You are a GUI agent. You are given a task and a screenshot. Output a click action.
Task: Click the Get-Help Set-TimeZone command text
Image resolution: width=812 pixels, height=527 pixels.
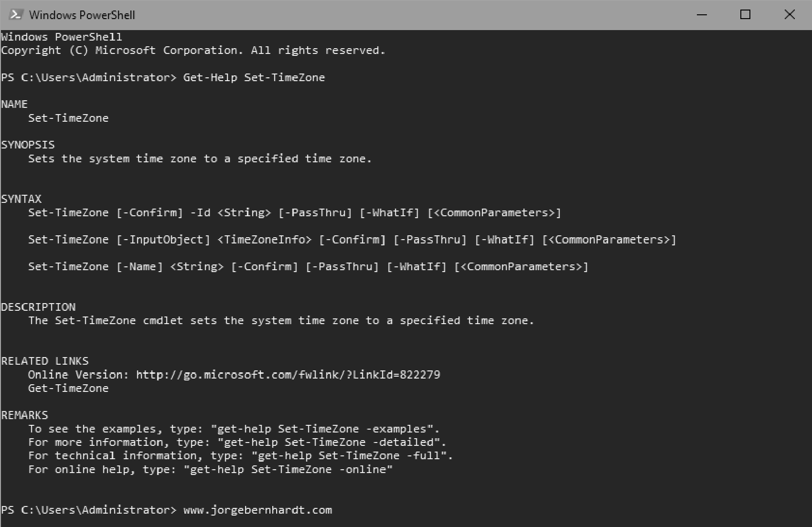point(254,77)
